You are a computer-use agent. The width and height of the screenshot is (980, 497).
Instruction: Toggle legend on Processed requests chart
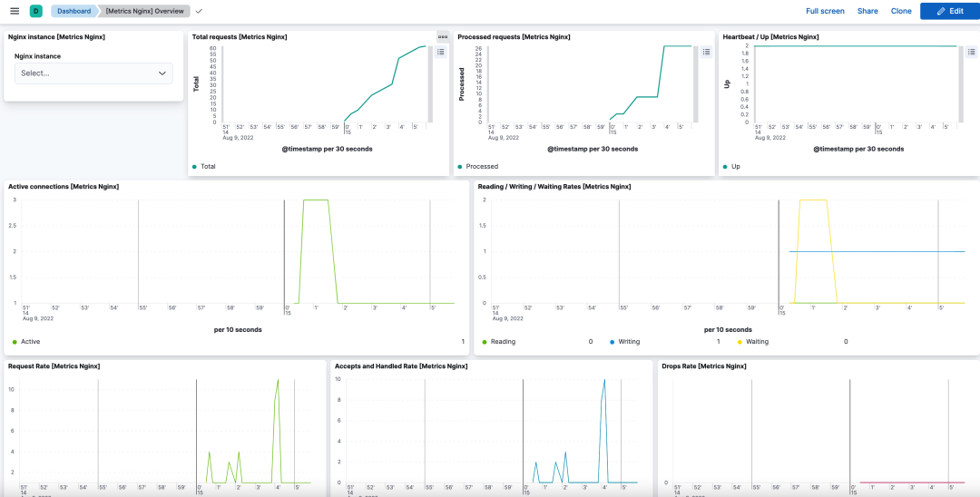click(x=706, y=52)
